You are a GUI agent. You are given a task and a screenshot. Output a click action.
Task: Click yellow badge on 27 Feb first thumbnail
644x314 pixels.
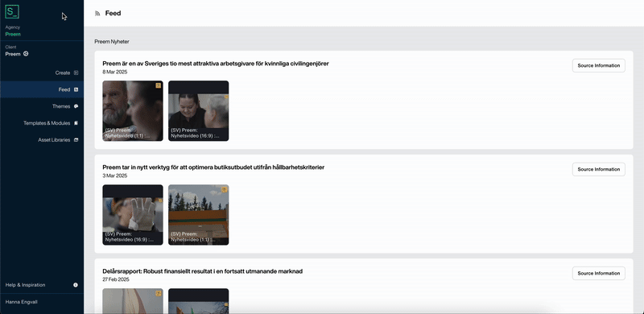pos(158,293)
